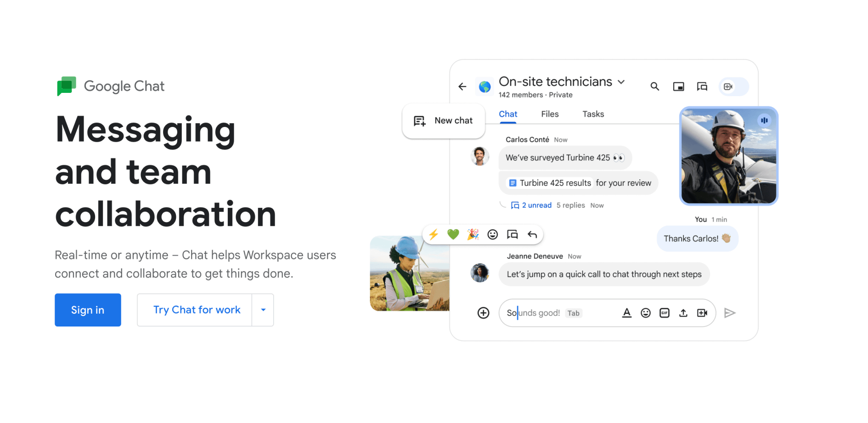
Task: Open threads panel icon in header
Action: (702, 86)
